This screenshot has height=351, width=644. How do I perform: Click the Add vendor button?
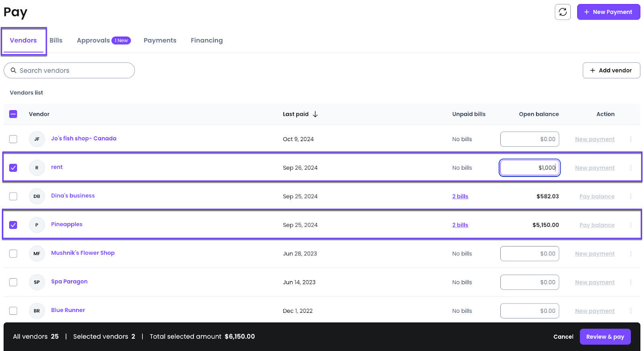point(611,70)
